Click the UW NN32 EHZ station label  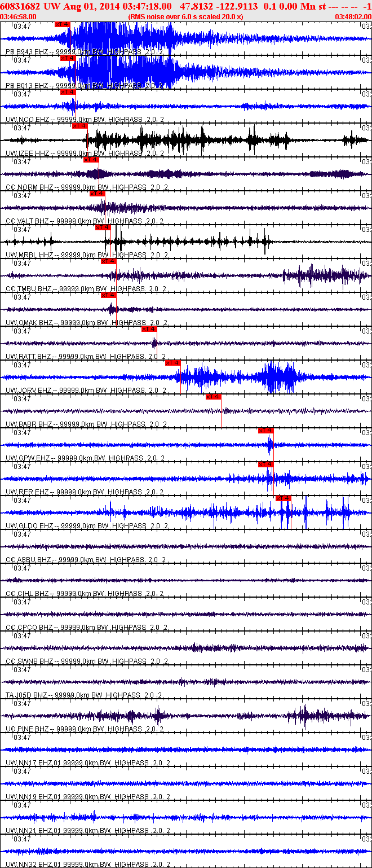coord(88,865)
